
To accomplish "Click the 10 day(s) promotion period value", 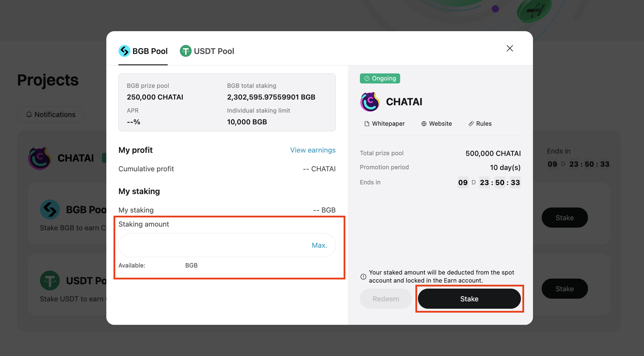I will point(505,168).
